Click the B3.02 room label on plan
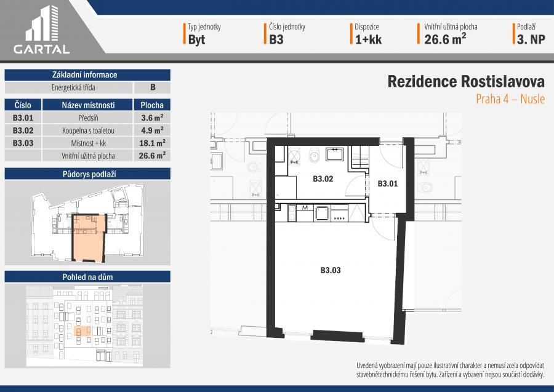 click(x=323, y=179)
